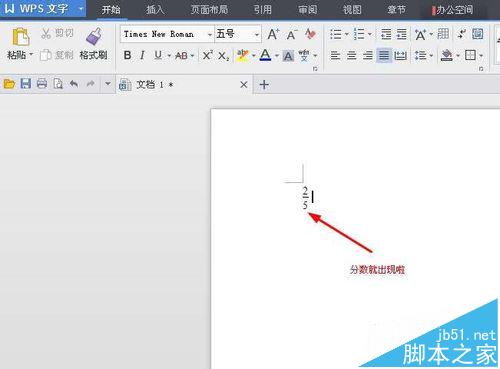Image resolution: width=500 pixels, height=369 pixels.
Task: Click the 剪切 cut button
Action: click(57, 33)
